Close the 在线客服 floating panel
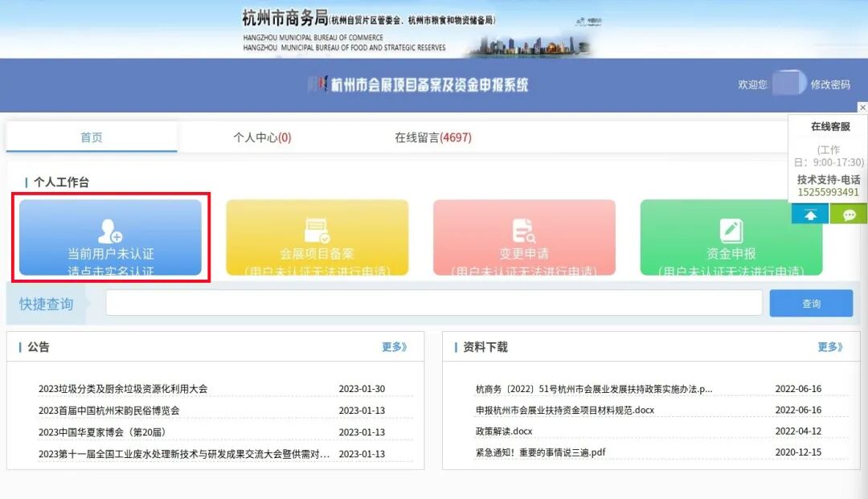This screenshot has width=868, height=499. 862,107
